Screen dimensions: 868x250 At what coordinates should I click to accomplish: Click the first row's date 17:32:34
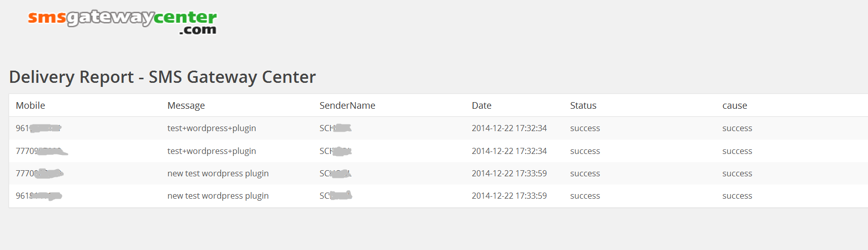[509, 129]
